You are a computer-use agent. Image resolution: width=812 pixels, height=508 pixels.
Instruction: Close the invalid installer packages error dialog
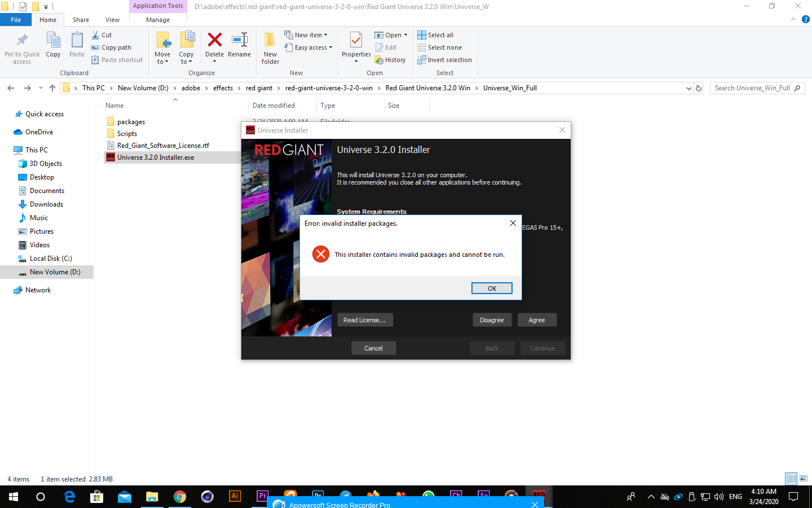point(513,223)
